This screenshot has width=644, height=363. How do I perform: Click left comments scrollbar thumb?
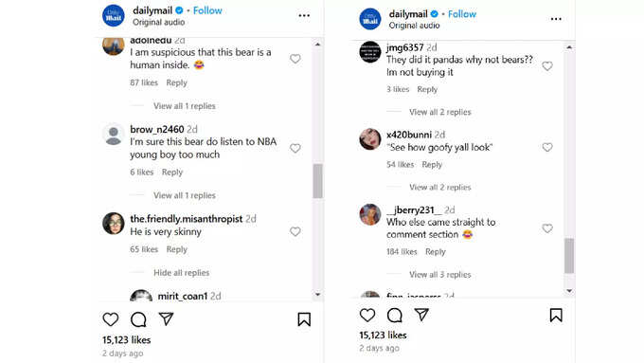point(317,181)
